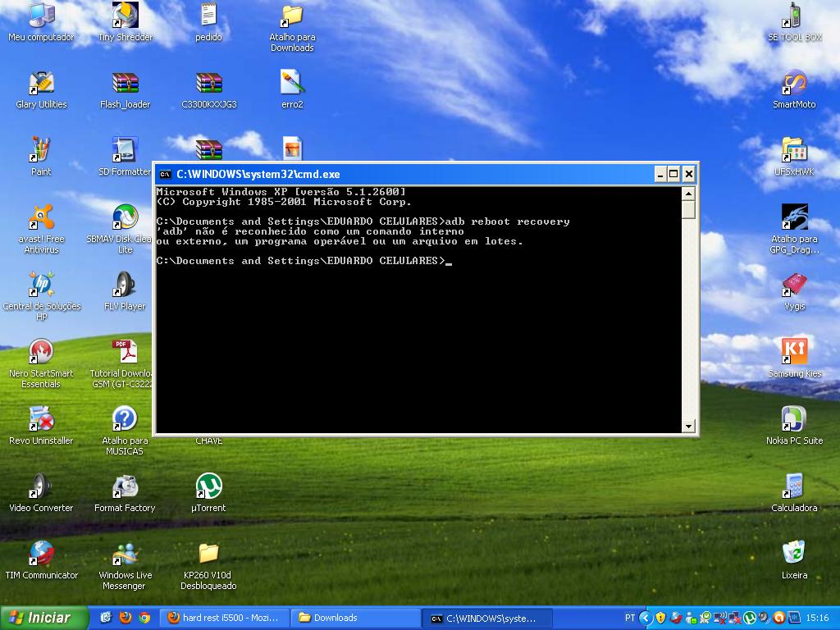The width and height of the screenshot is (840, 630).
Task: Select the erro2 image file icon
Action: point(292,89)
